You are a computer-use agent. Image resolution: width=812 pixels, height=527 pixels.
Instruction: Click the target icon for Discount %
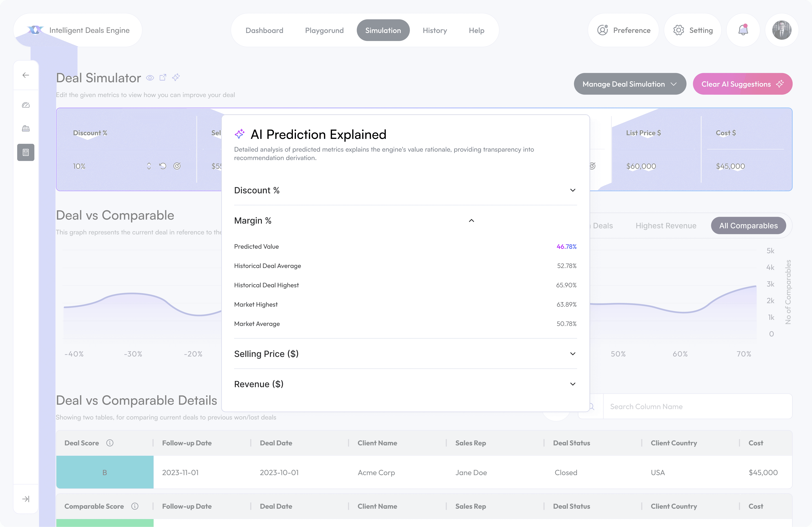click(177, 166)
